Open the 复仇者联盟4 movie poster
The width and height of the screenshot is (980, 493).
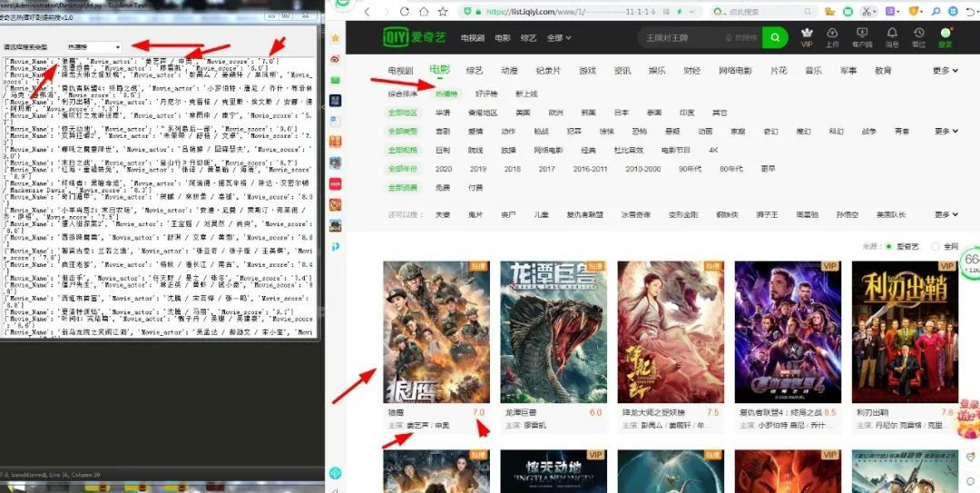788,332
